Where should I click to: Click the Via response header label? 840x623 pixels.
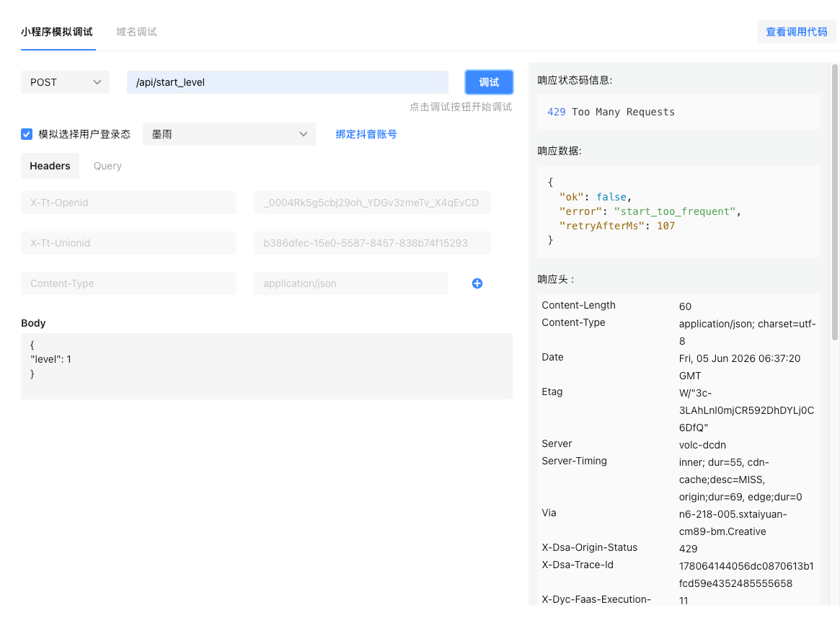click(x=549, y=513)
